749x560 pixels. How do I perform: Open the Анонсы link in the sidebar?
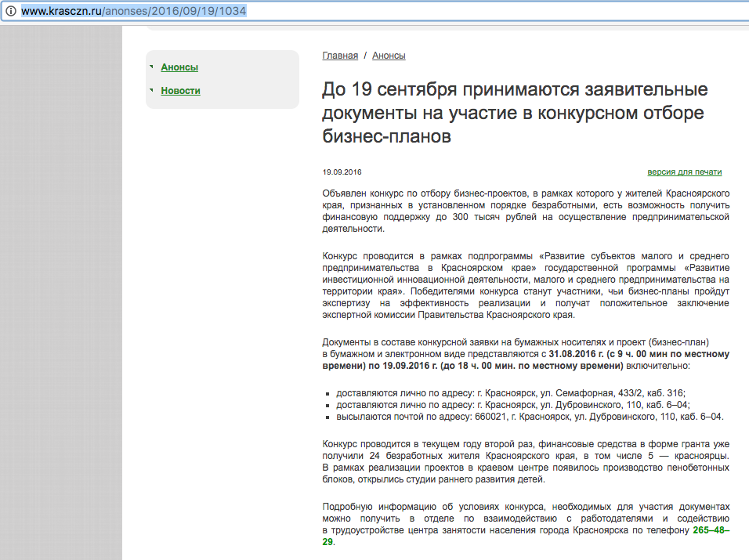coord(179,67)
